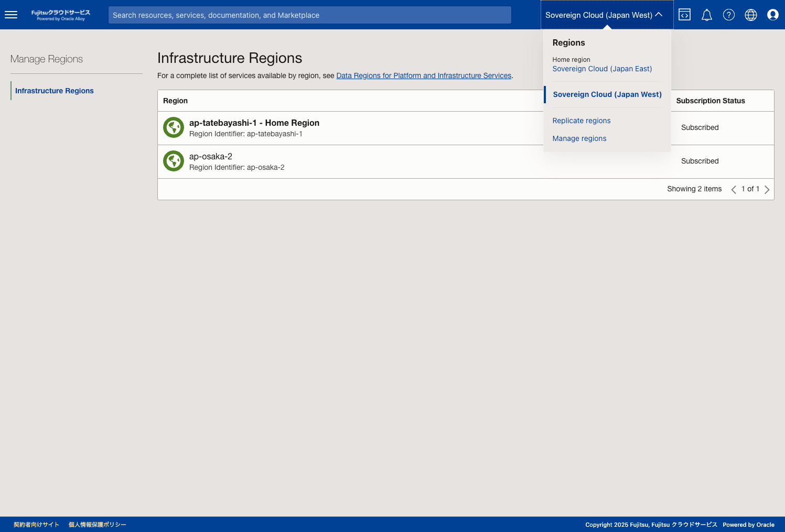The image size is (785, 532).
Task: Open Data Regions for Platform and Infrastructure Services
Action: tap(424, 75)
